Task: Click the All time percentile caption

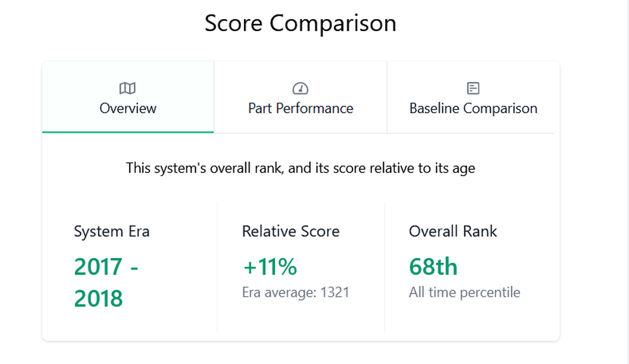Action: 464,292
